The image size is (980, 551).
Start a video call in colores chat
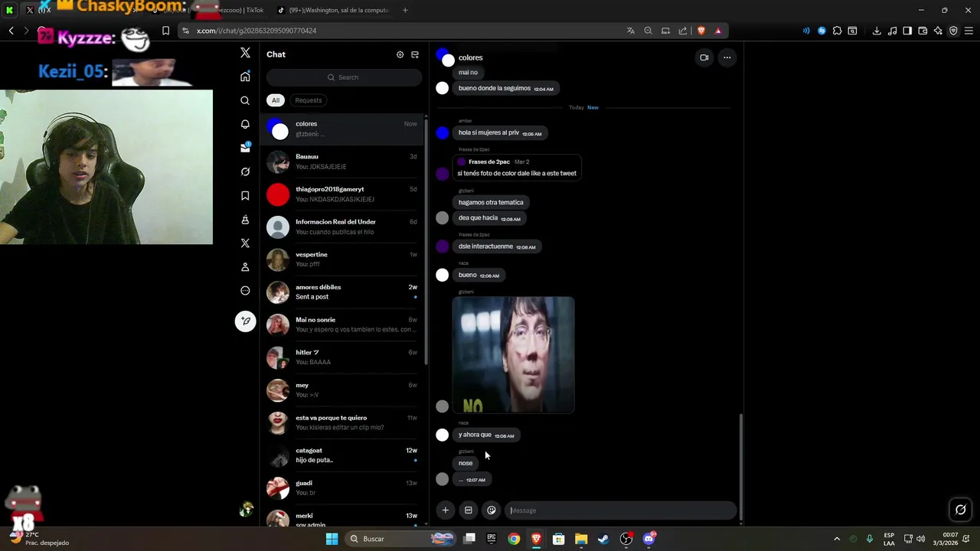(704, 57)
